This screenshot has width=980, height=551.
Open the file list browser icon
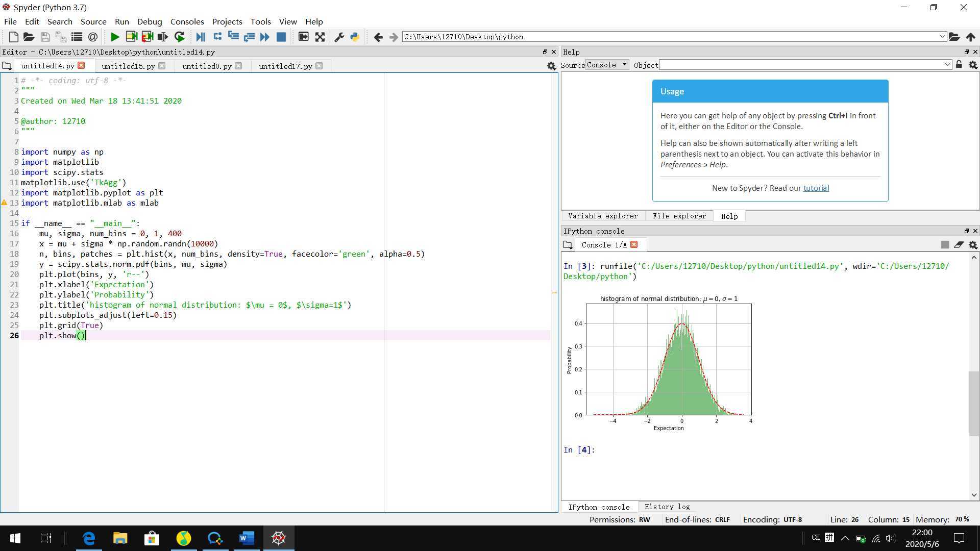tap(77, 37)
